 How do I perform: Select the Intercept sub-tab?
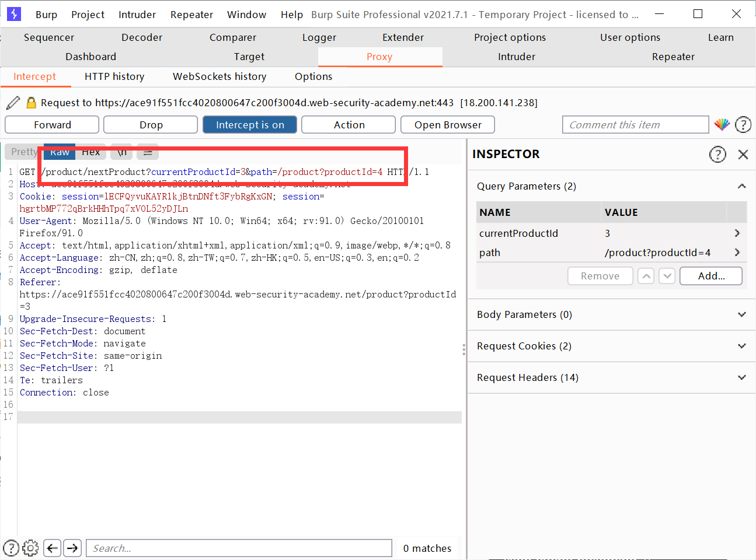[x=35, y=76]
